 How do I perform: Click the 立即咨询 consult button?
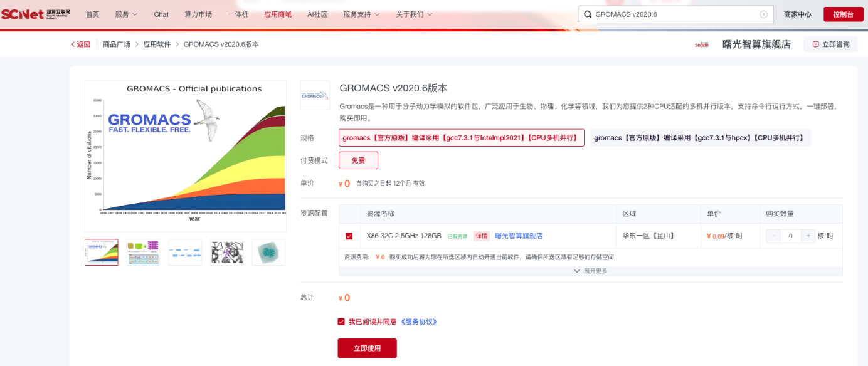[830, 44]
